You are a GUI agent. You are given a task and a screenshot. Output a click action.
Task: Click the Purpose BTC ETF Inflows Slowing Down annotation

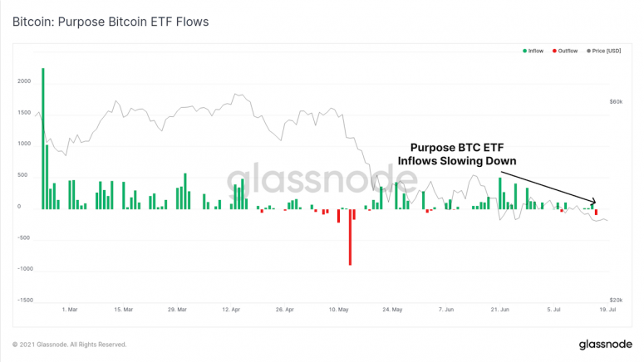click(x=457, y=154)
